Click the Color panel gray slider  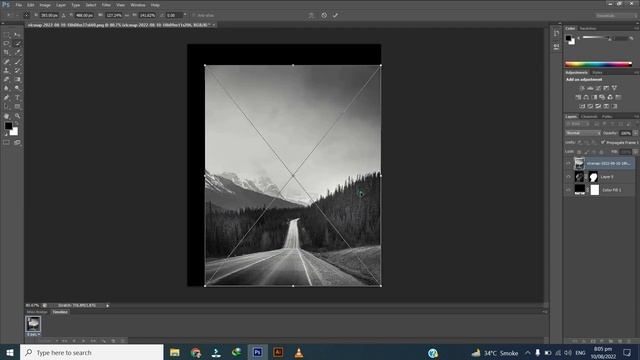click(x=597, y=38)
